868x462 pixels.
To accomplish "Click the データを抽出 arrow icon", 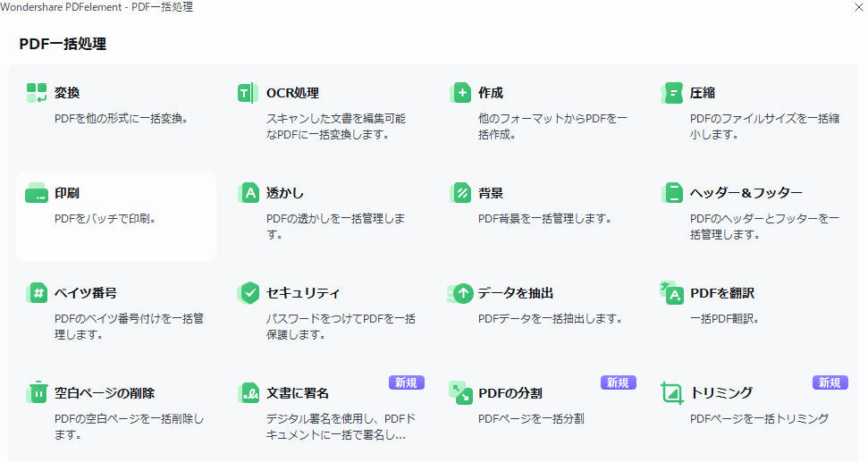I will tap(460, 293).
